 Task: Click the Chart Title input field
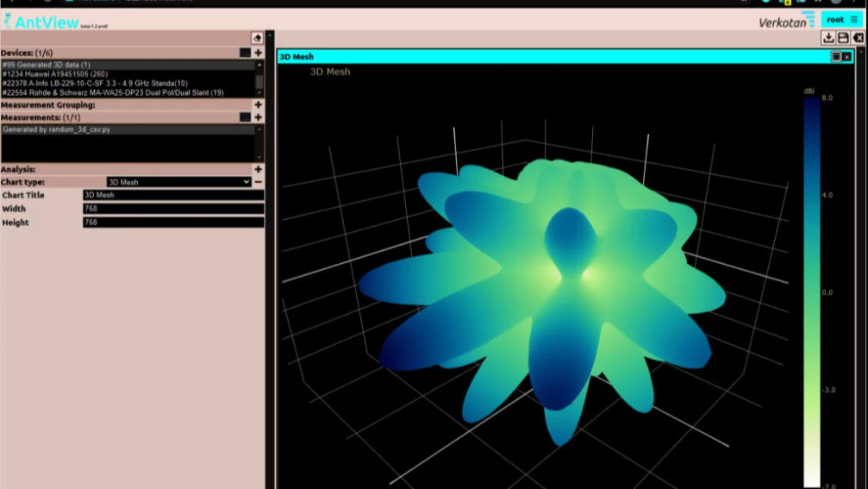pos(173,196)
